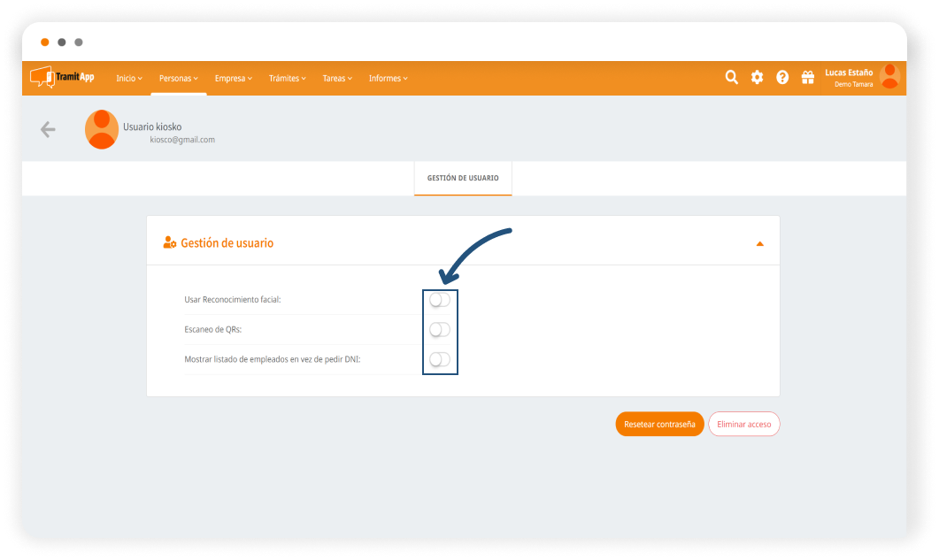Click the Resetear contraseña button
The width and height of the screenshot is (939, 560).
tap(659, 425)
